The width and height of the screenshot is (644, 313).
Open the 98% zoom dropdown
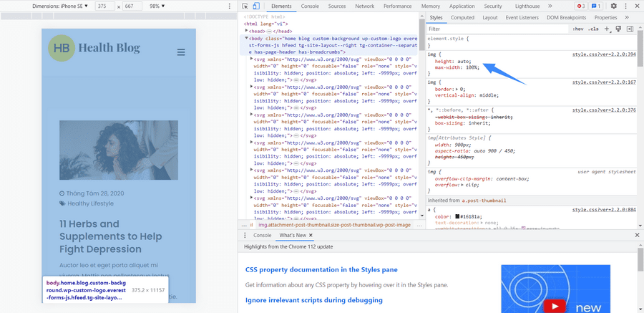pos(157,6)
